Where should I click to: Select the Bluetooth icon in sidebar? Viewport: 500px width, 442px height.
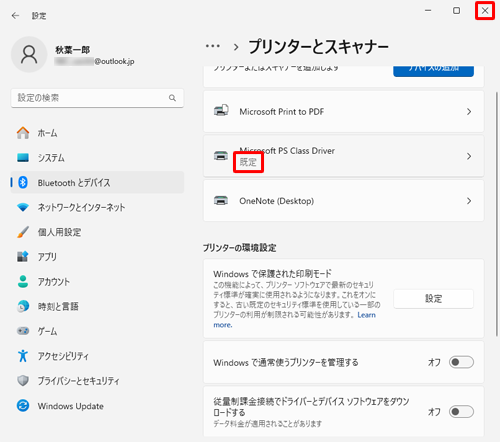pyautogui.click(x=23, y=182)
